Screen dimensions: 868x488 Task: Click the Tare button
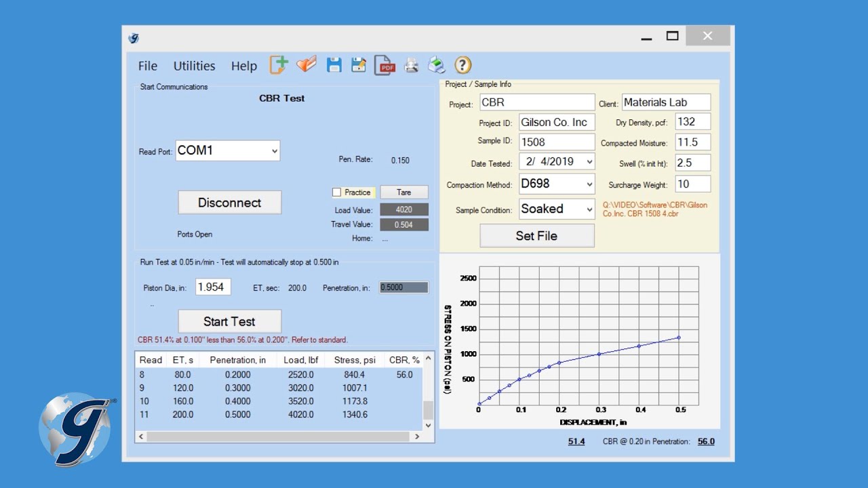pos(404,192)
